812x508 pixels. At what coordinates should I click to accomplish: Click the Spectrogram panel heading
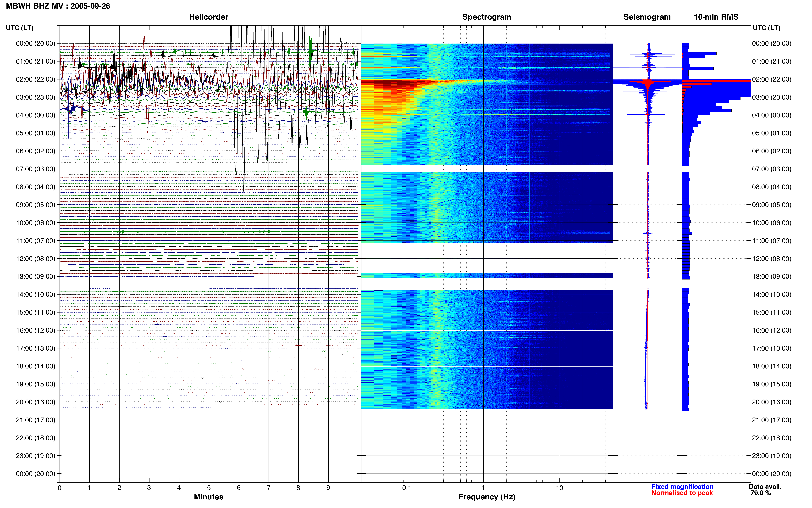pos(487,17)
